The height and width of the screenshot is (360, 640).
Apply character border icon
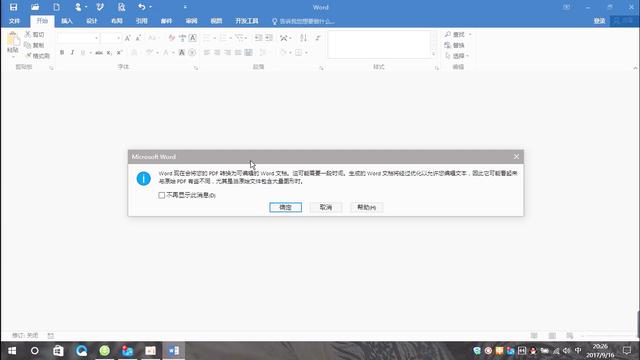(193, 38)
